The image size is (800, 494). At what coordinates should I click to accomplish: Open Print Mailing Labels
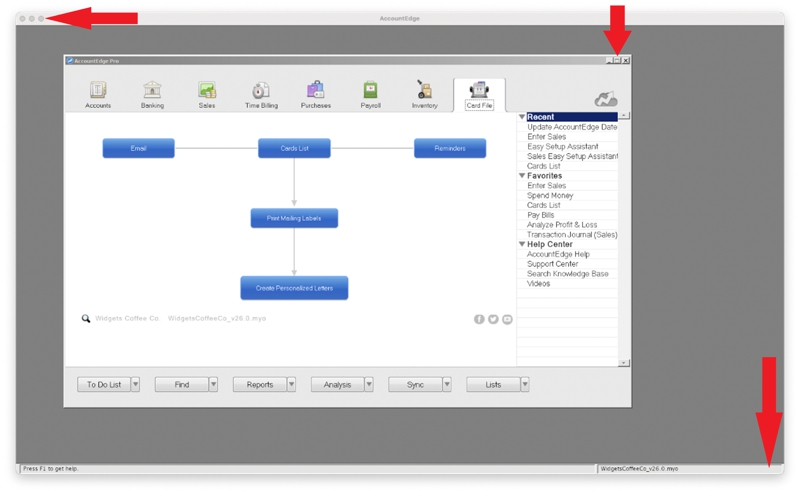[294, 218]
